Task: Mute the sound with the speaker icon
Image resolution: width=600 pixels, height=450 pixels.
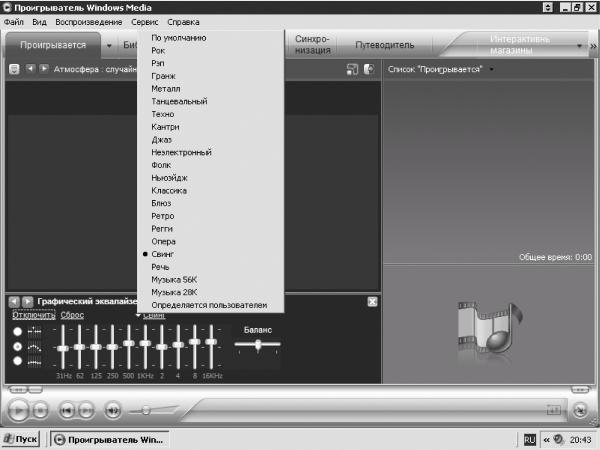Action: [x=113, y=409]
